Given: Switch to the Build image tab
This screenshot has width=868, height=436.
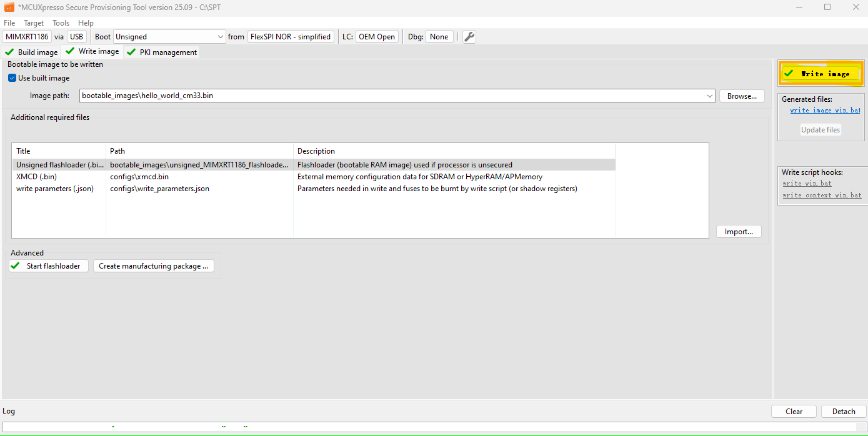Looking at the screenshot, I should [x=32, y=52].
